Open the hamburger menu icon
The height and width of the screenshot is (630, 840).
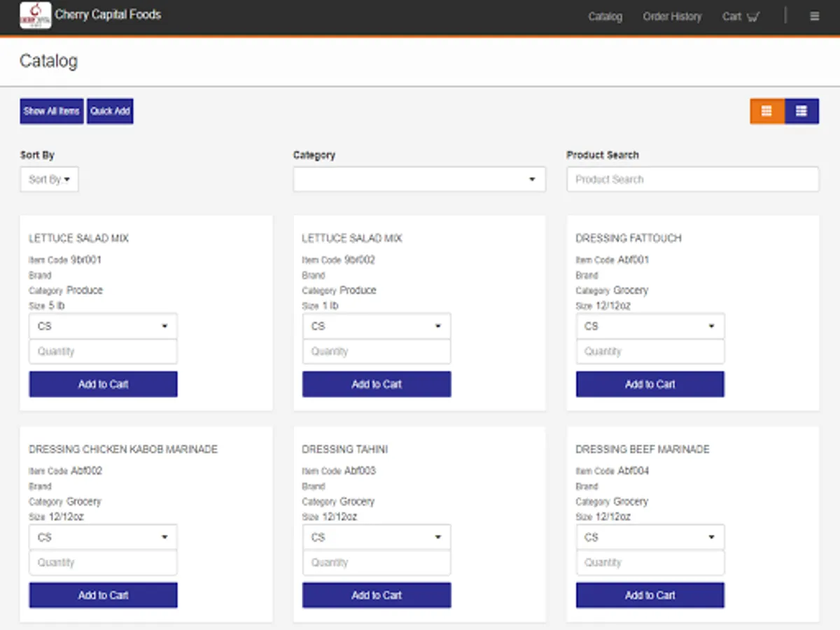click(814, 16)
